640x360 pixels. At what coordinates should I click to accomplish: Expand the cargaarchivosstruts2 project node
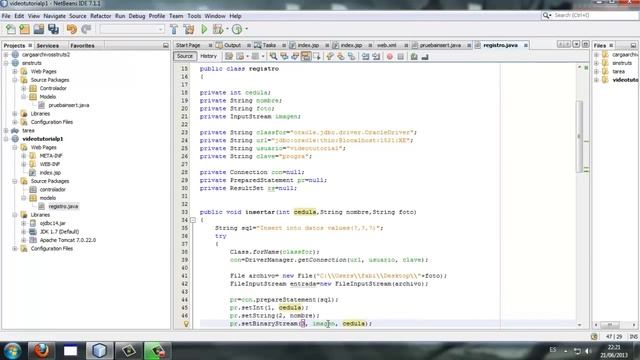(x=6, y=54)
